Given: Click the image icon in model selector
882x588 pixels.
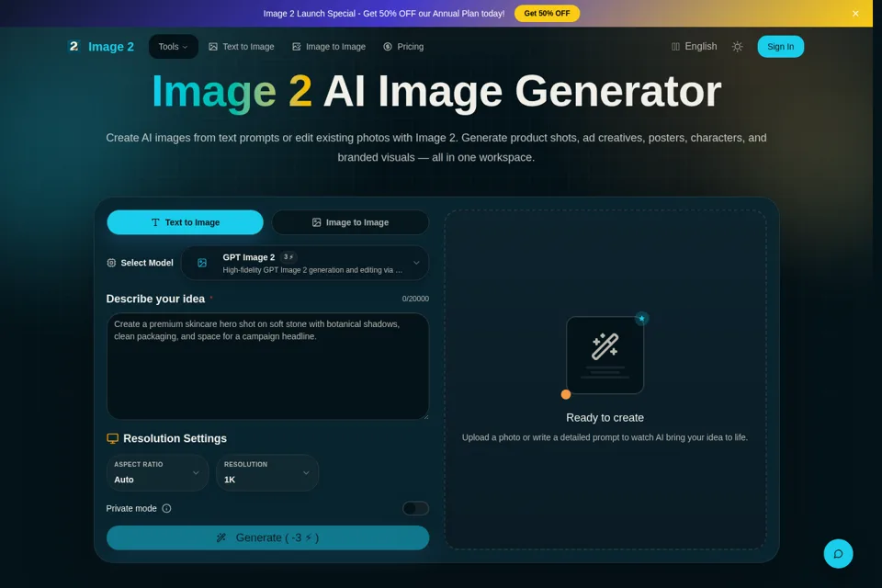Looking at the screenshot, I should tap(202, 263).
